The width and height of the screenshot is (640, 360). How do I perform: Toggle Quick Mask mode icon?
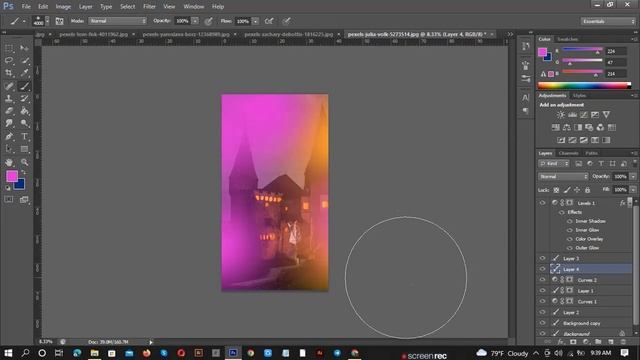(x=9, y=199)
